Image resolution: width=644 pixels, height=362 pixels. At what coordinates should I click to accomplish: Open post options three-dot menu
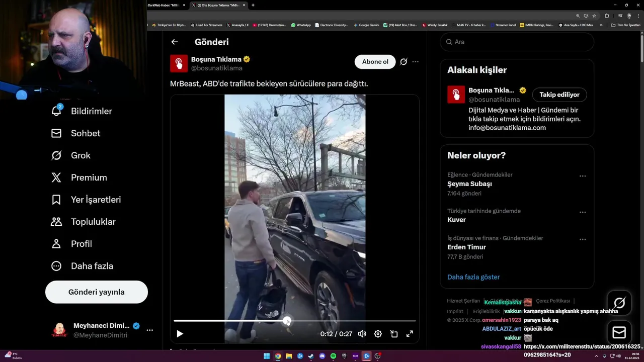415,62
